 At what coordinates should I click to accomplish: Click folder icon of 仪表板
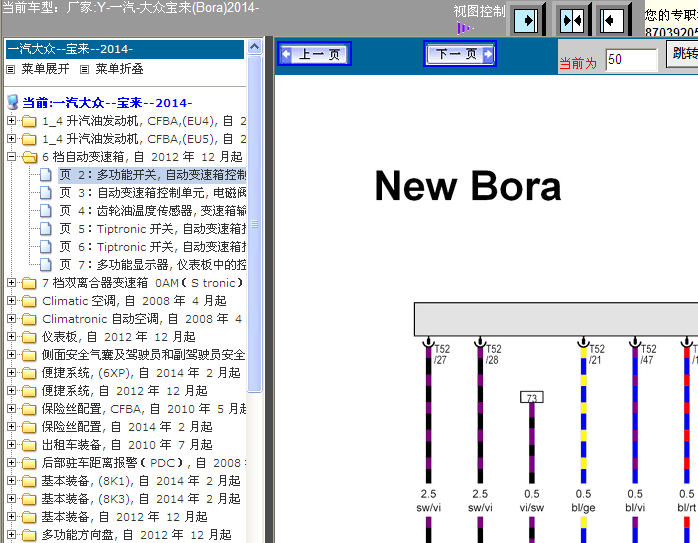[x=29, y=337]
